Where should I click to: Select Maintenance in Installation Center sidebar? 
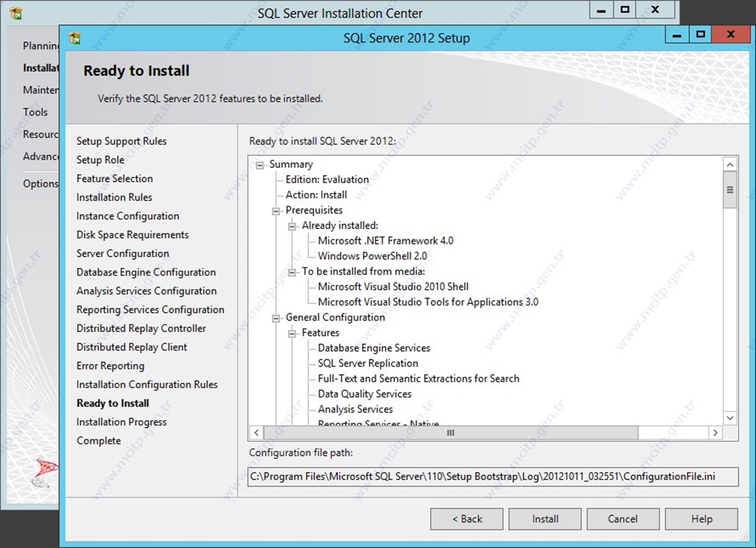coord(41,90)
